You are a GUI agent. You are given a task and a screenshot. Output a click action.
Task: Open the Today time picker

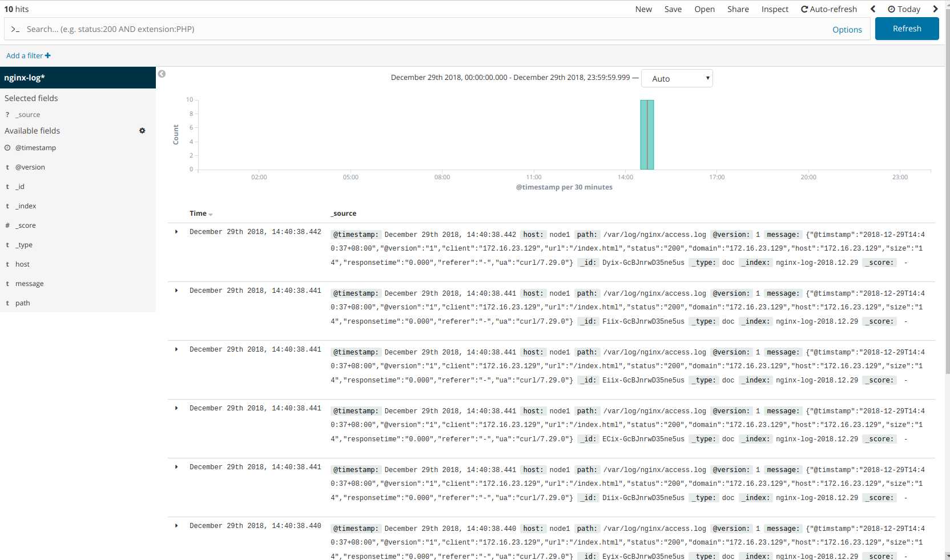coord(904,9)
